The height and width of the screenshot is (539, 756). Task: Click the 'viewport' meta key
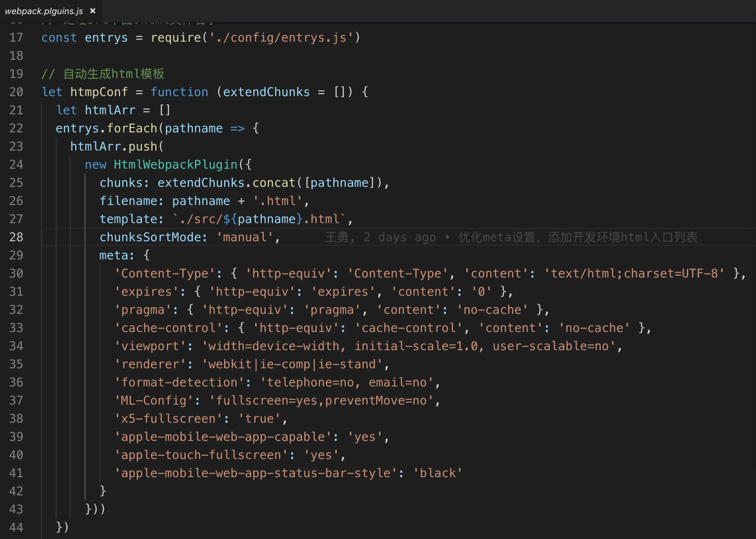(150, 346)
